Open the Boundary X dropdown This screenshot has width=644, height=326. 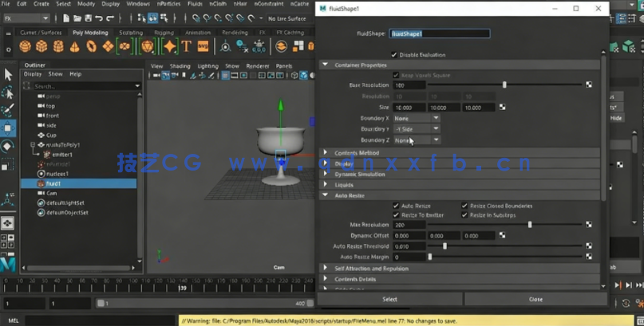point(416,118)
